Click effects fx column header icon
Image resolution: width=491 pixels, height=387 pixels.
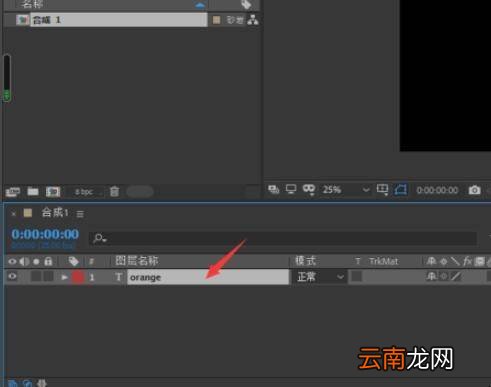pyautogui.click(x=467, y=261)
